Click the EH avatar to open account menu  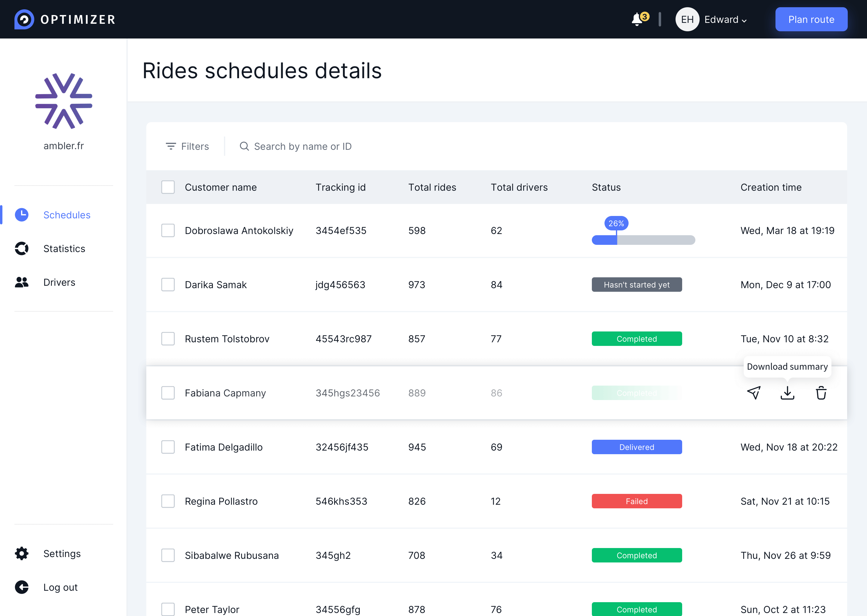[687, 19]
